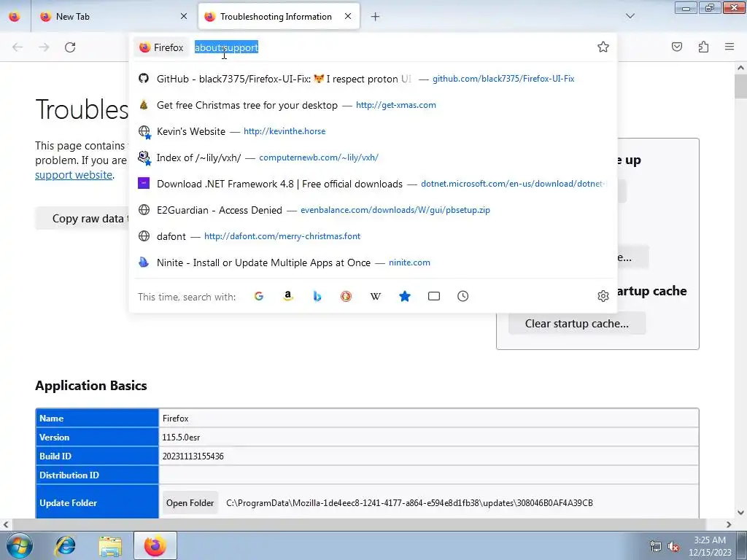
Task: Search with Amazon this time
Action: pyautogui.click(x=287, y=296)
